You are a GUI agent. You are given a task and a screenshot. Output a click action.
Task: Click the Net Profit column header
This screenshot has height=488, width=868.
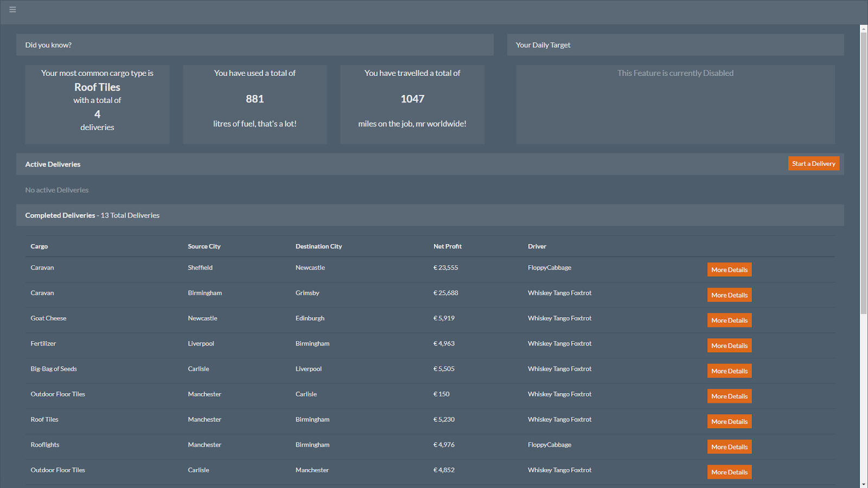point(447,247)
